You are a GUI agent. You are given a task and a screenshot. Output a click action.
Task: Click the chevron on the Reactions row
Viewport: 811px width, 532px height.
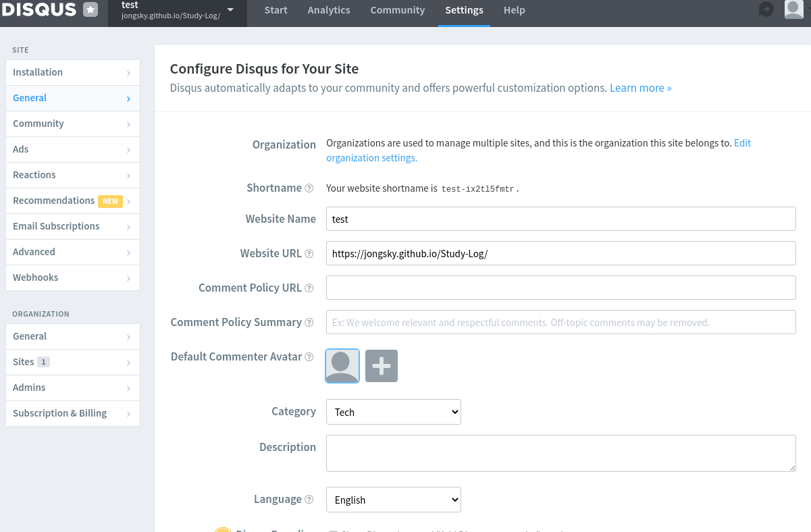click(x=128, y=176)
